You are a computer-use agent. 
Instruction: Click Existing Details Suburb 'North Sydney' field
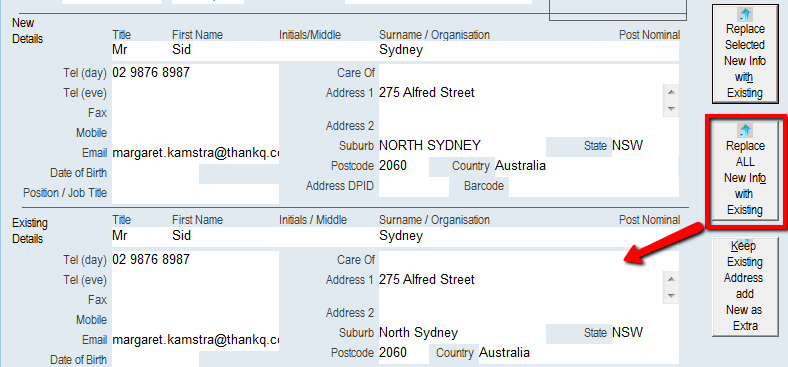(x=462, y=333)
